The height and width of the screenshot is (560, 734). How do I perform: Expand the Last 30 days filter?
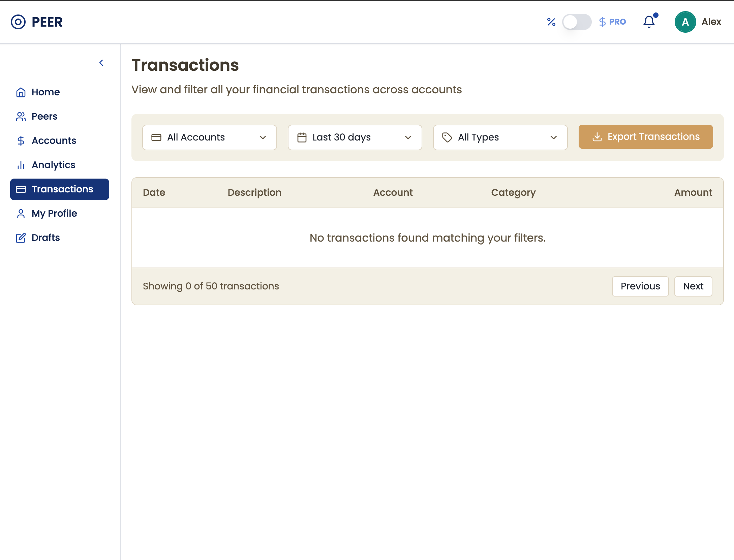click(355, 137)
